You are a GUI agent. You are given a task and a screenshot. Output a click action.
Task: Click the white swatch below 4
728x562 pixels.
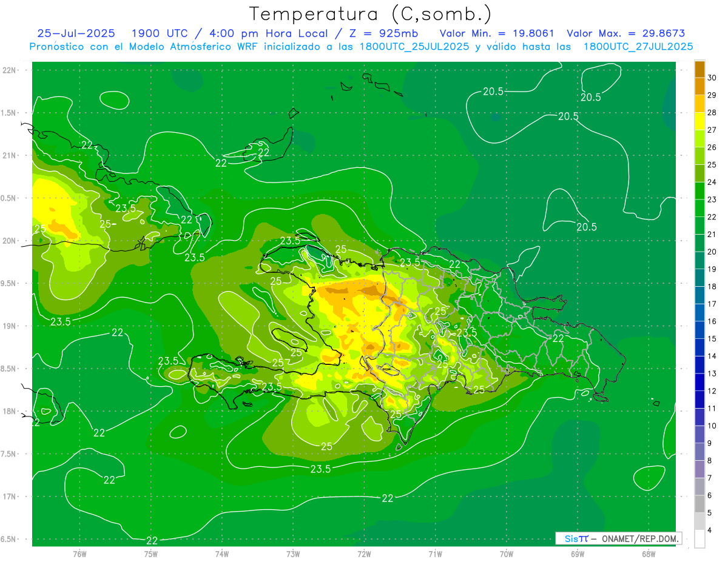coord(699,539)
